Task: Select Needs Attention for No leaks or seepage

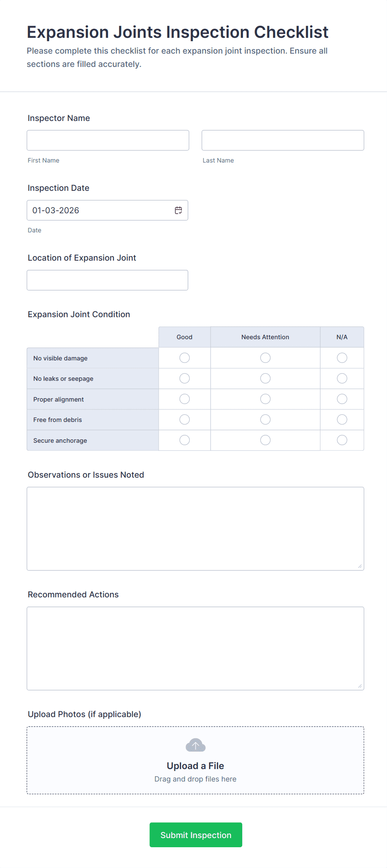Action: tap(265, 378)
